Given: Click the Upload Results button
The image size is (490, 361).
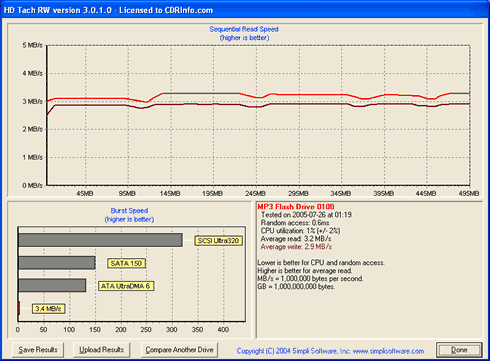Looking at the screenshot, I should (x=101, y=350).
